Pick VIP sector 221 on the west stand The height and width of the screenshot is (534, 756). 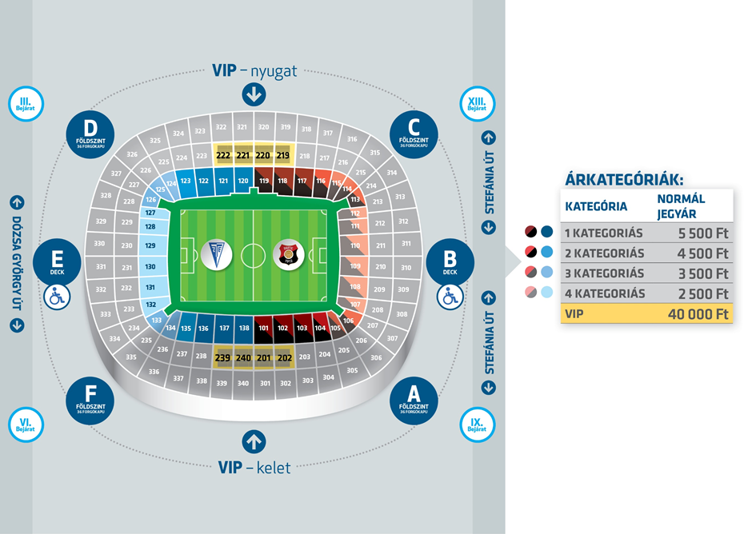(x=243, y=155)
